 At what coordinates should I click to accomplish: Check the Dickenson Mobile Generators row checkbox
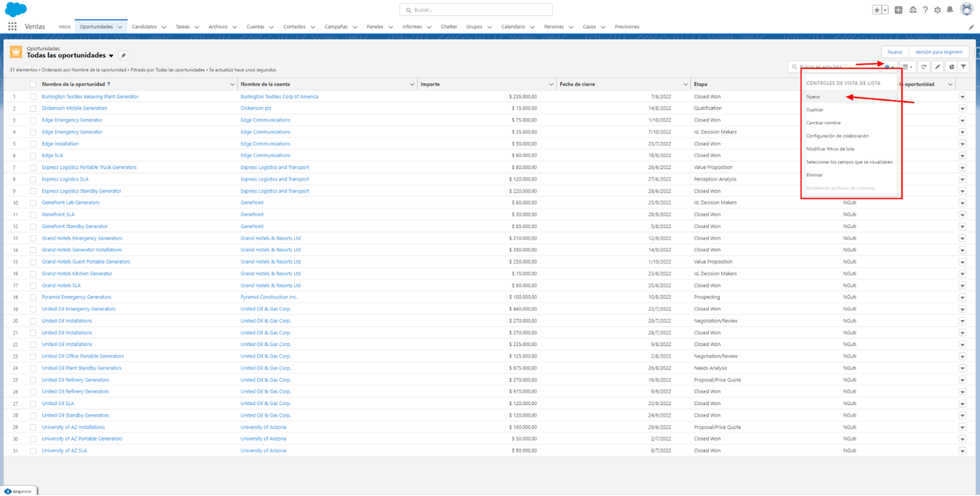pyautogui.click(x=33, y=108)
